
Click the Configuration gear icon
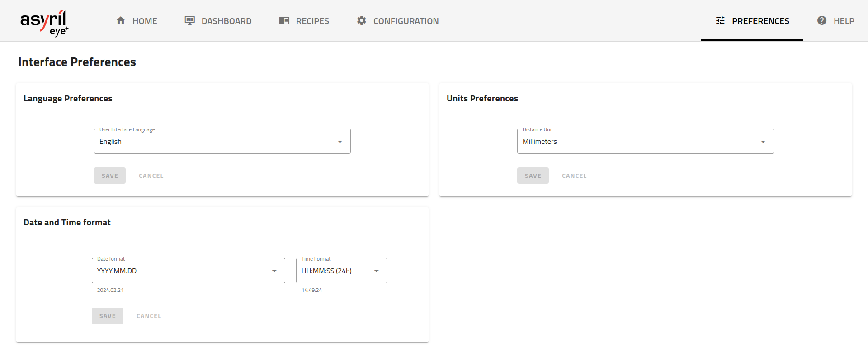361,21
